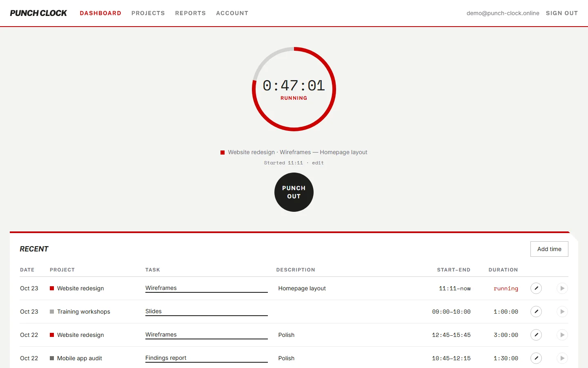Click demo@punch-clock.online email address
The height and width of the screenshot is (368, 588).
tap(503, 13)
